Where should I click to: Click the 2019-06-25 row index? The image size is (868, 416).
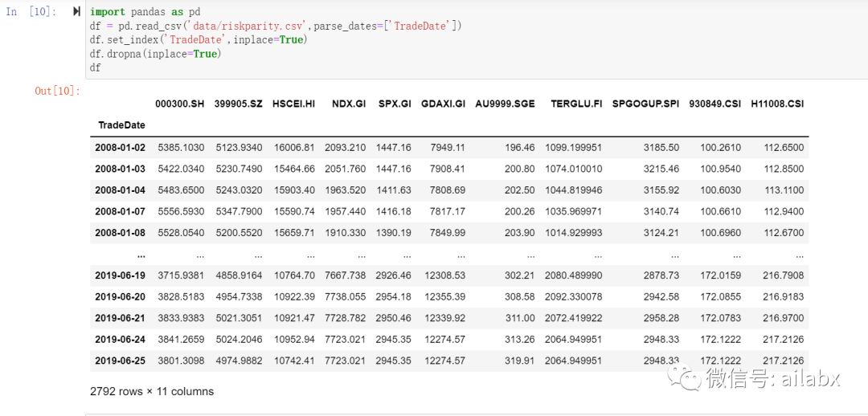point(120,360)
